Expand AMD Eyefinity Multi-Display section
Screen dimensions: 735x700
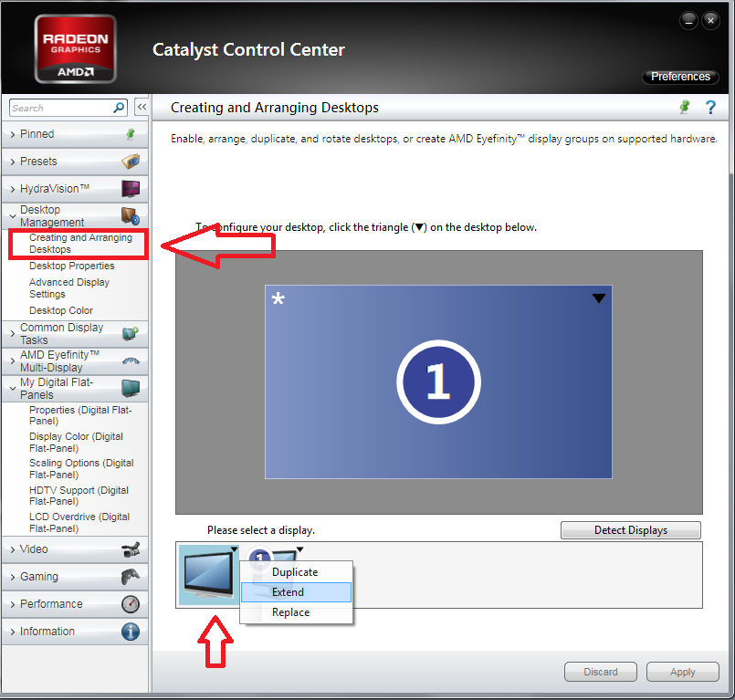[13, 361]
